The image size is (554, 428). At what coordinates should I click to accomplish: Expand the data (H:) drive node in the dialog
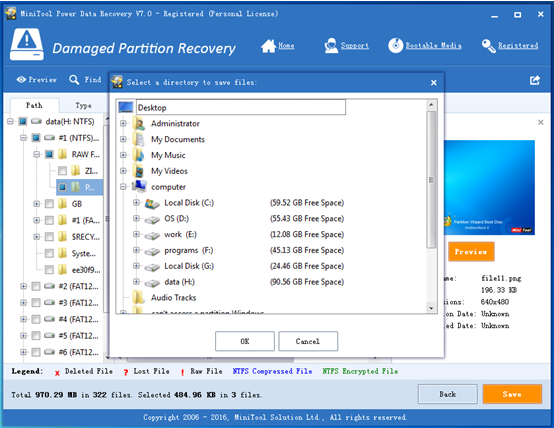tap(136, 281)
